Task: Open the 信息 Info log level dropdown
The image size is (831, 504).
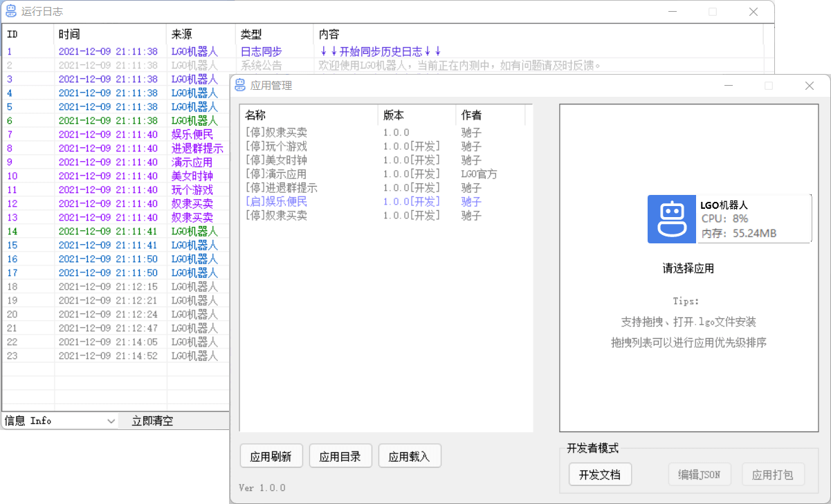Action: click(60, 420)
